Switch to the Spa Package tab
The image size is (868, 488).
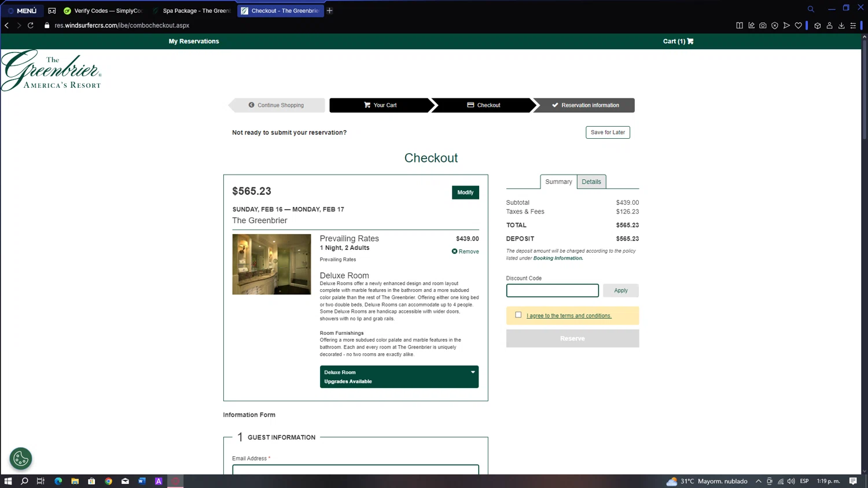pos(192,10)
